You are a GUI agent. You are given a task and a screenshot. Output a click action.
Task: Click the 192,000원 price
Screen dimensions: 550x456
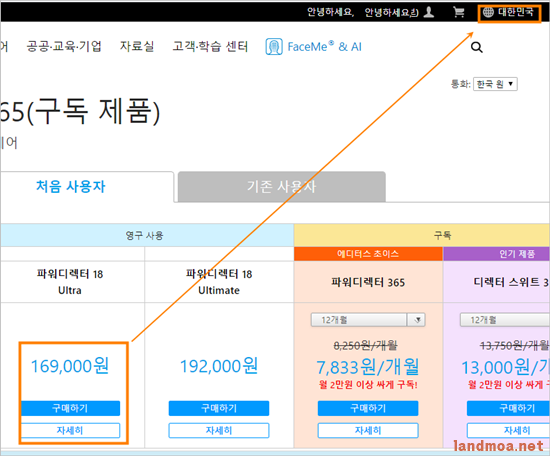(x=219, y=366)
